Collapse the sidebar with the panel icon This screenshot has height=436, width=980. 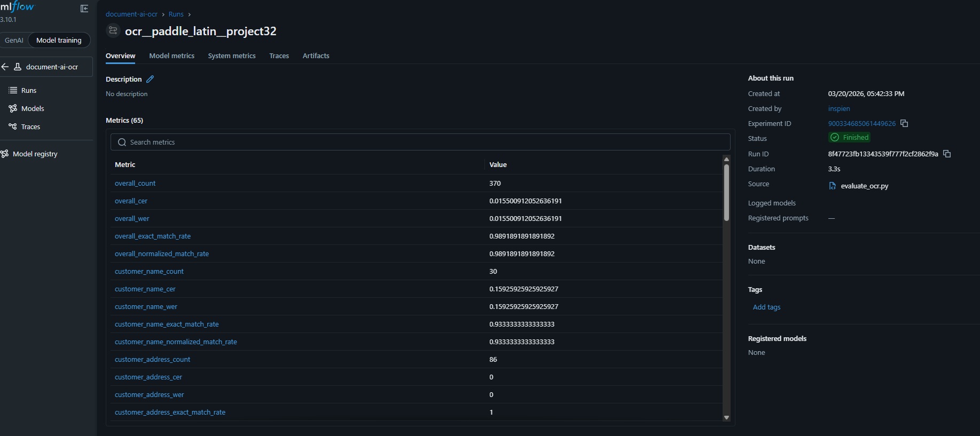(84, 9)
